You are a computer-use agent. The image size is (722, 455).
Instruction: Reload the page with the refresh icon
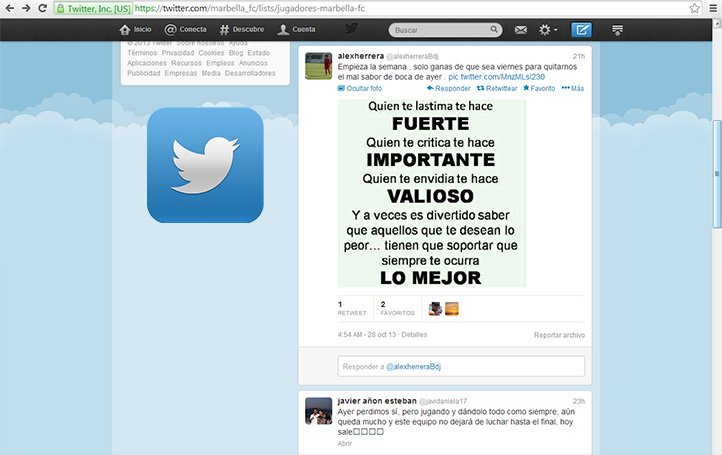42,8
